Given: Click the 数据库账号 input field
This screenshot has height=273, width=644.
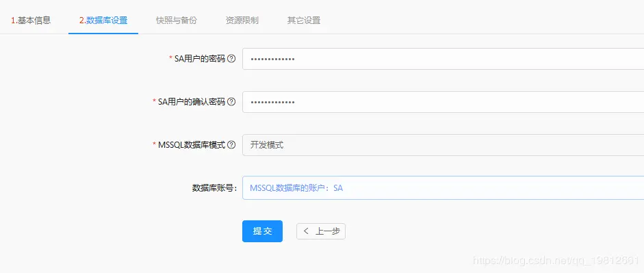Looking at the screenshot, I should [443, 188].
